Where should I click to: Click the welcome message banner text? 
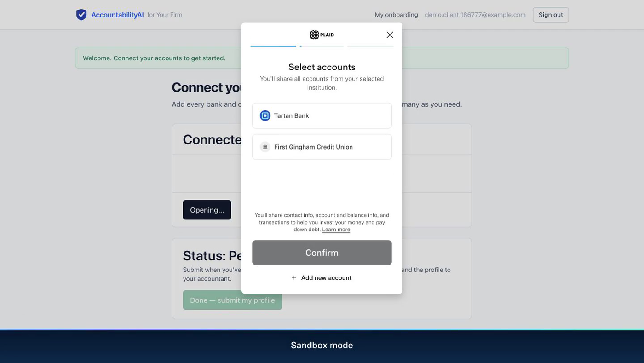[x=154, y=58]
